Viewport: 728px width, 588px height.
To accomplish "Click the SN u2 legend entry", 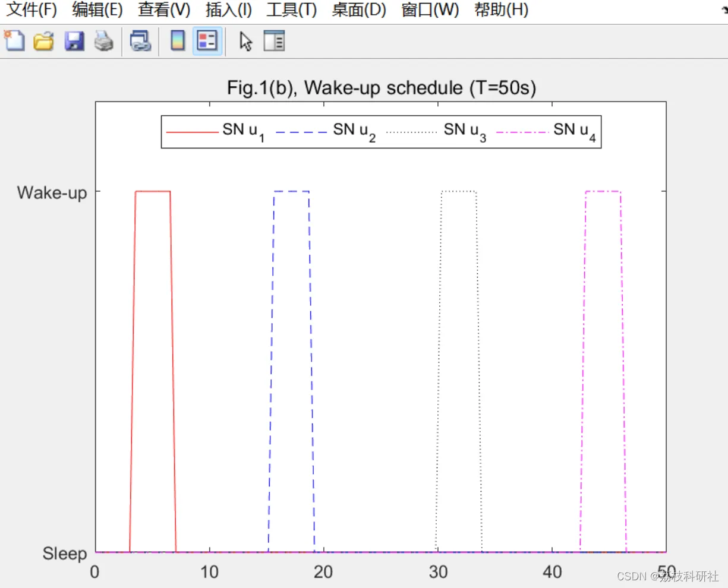I will (326, 131).
